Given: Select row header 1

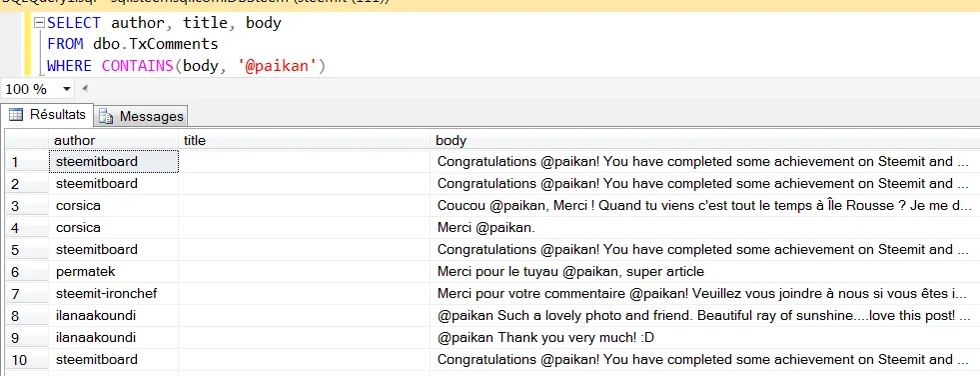Looking at the screenshot, I should (x=26, y=162).
